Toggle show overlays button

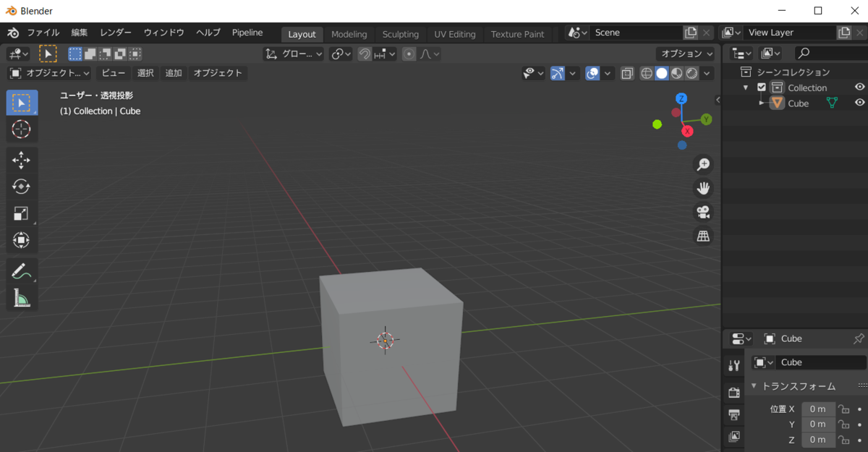click(593, 73)
